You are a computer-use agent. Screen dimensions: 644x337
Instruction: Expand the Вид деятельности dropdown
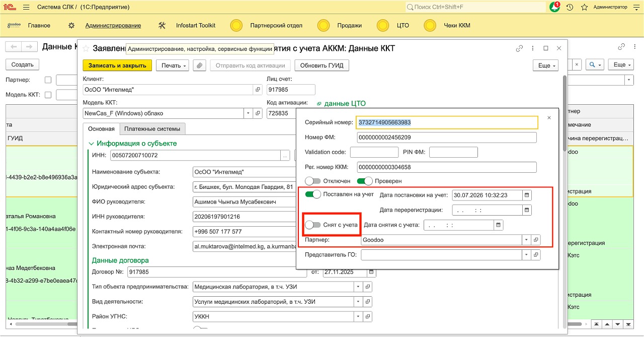click(358, 302)
